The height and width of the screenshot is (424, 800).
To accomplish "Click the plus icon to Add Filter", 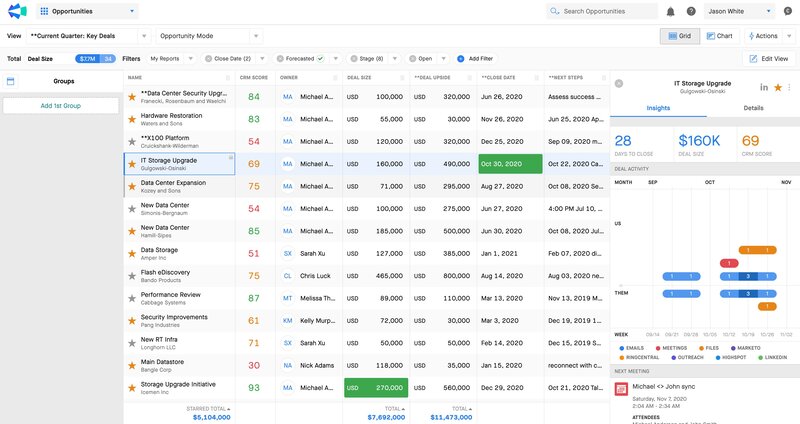I will [460, 59].
